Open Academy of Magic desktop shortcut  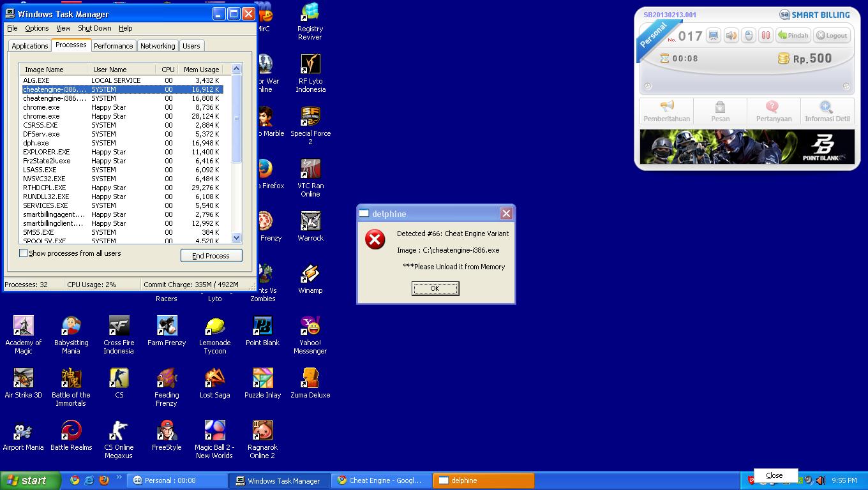24,335
